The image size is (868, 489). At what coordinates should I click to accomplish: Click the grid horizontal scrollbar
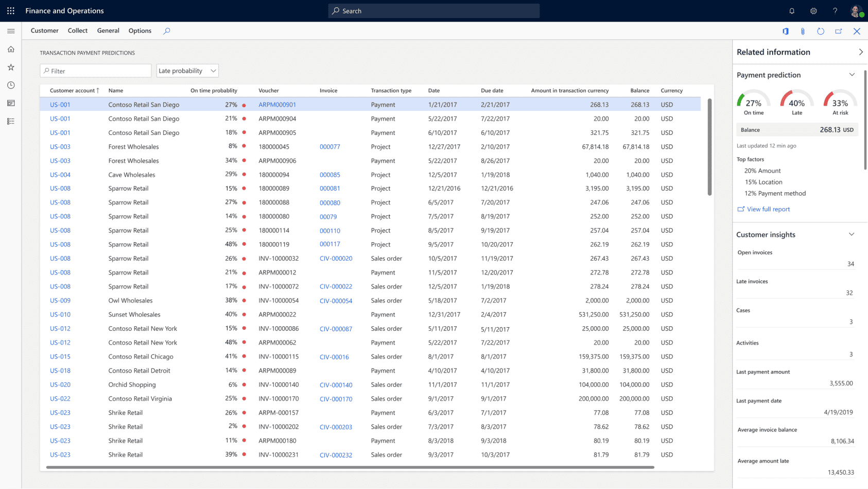tap(350, 467)
